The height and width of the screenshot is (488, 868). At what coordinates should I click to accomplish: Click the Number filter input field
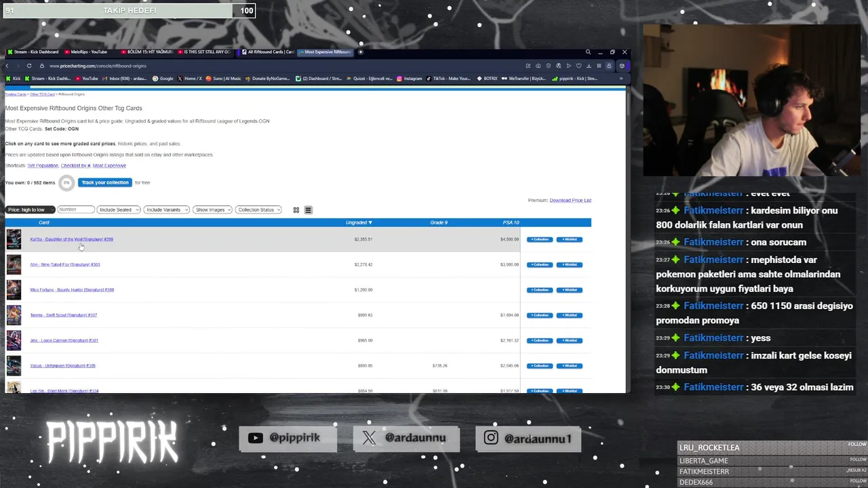click(x=75, y=210)
